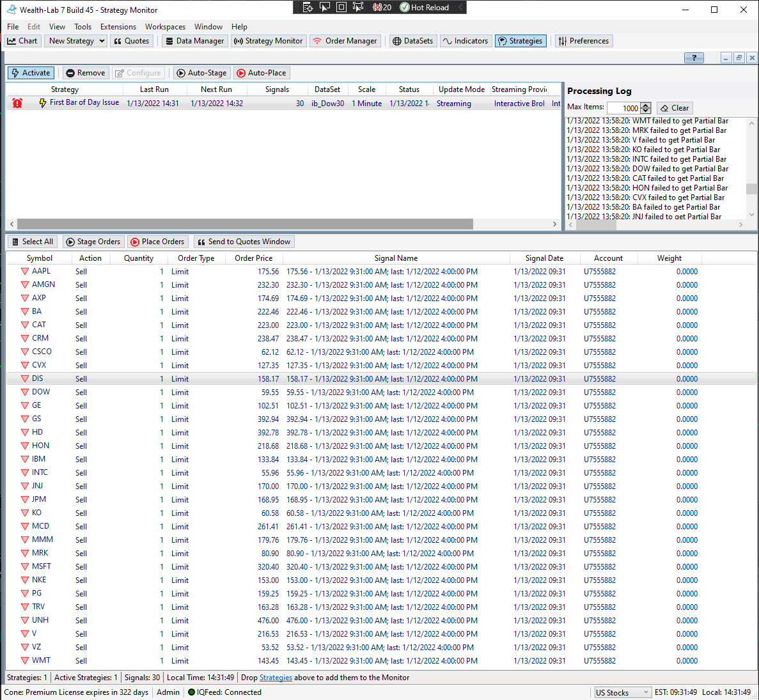Click Select All signals
Screen dimensions: 759x700
33,242
